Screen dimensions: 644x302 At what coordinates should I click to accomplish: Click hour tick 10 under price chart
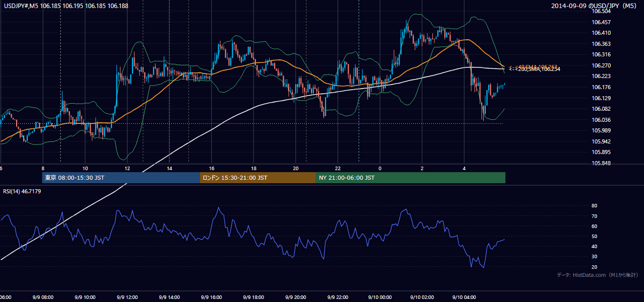[85, 169]
